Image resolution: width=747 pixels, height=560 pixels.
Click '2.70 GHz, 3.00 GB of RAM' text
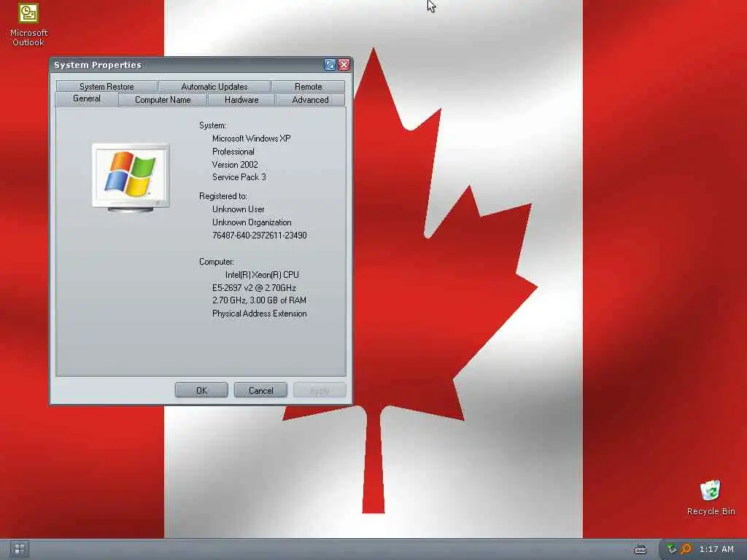click(x=259, y=300)
